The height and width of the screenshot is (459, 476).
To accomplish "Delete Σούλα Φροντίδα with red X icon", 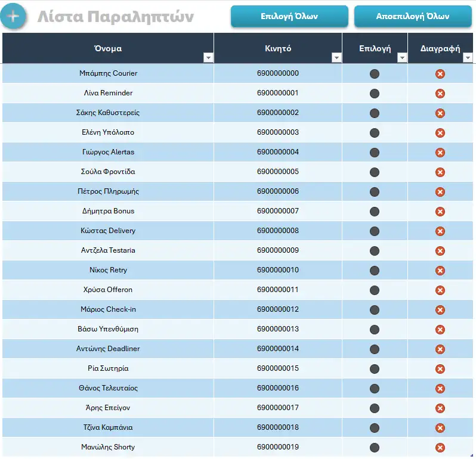I will (440, 172).
